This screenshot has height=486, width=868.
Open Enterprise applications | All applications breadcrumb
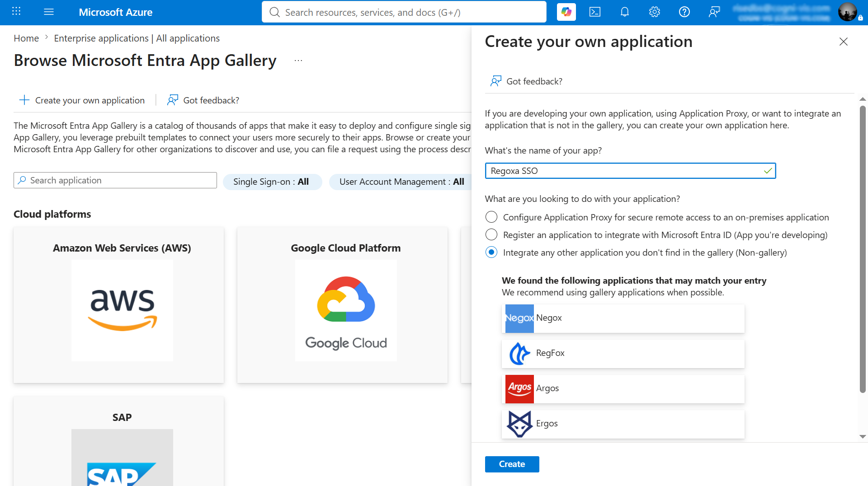(137, 38)
